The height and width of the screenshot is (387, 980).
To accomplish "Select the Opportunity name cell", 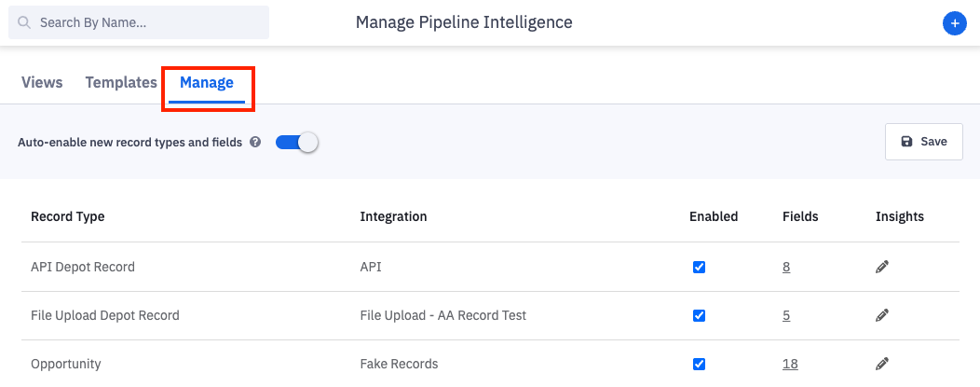I will tap(65, 364).
